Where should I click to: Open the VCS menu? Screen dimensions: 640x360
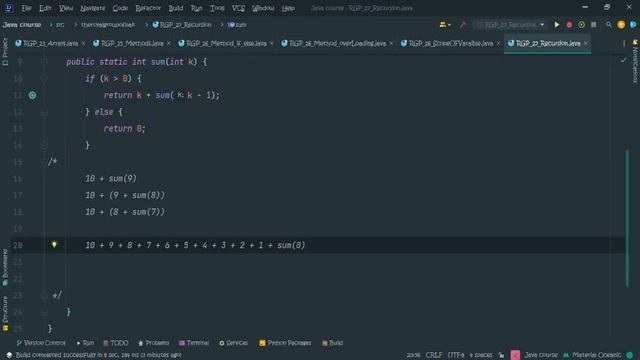point(238,8)
